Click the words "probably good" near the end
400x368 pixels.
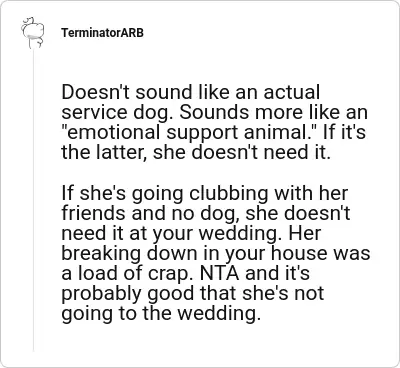127,294
